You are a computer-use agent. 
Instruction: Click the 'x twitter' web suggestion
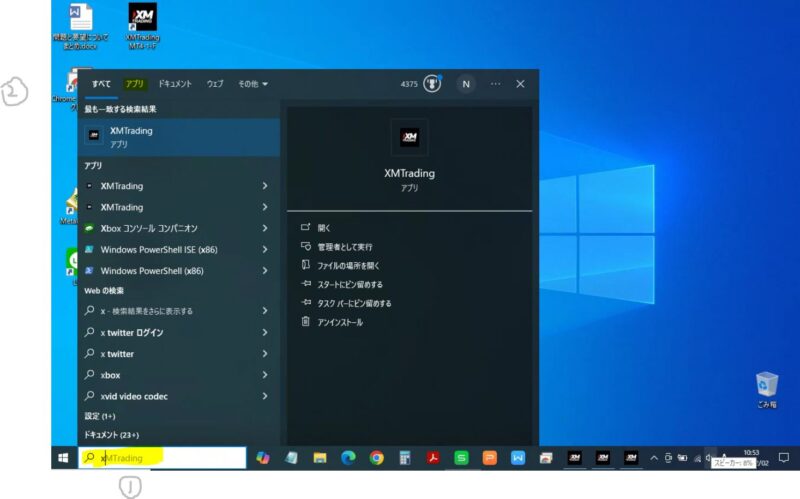117,354
